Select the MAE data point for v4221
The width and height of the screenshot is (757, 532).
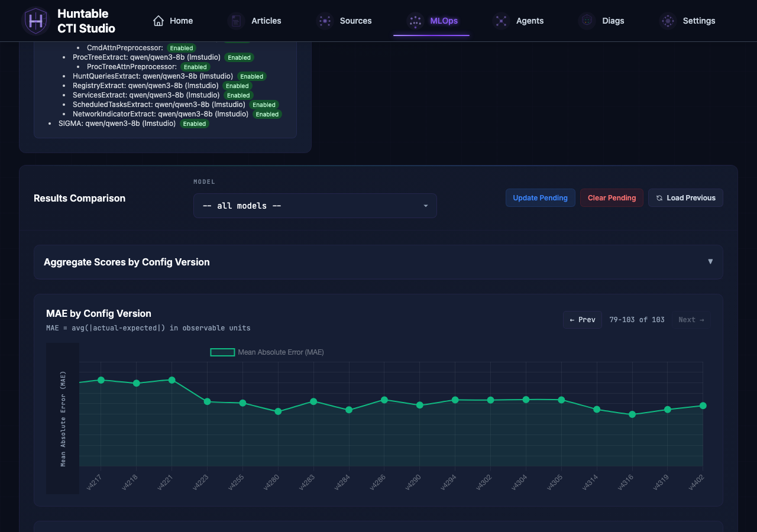(x=172, y=380)
